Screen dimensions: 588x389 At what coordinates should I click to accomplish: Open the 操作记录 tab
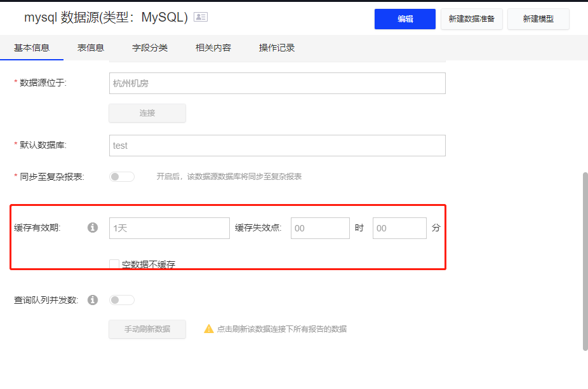[276, 47]
